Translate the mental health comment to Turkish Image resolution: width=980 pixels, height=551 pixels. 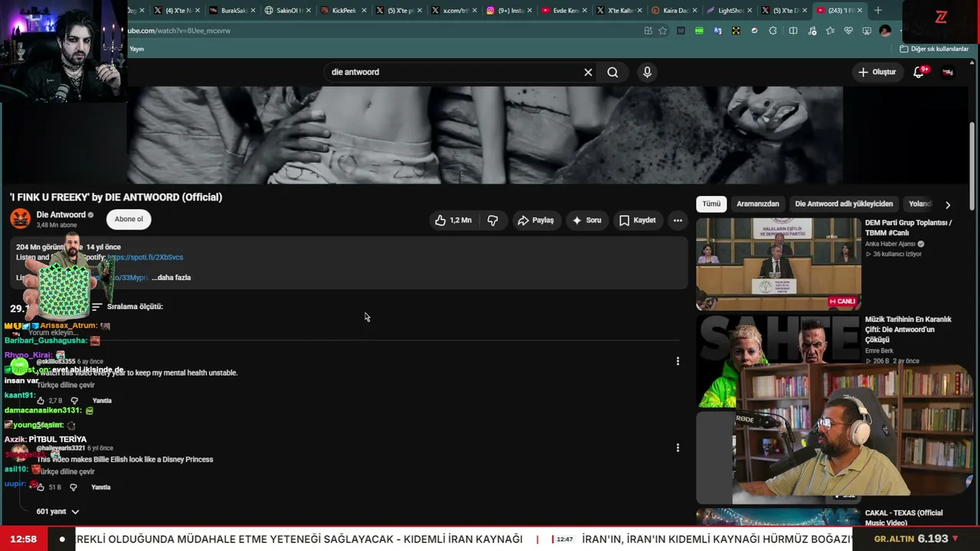66,386
